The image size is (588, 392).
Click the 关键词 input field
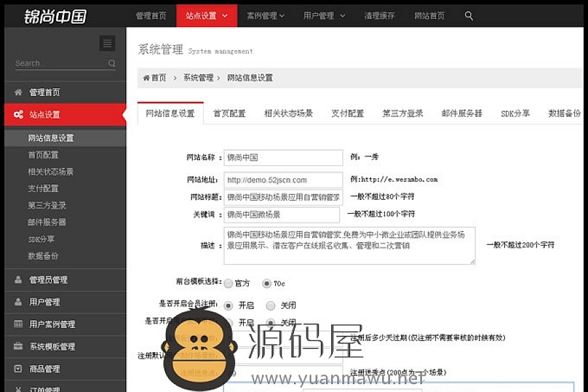coord(282,214)
